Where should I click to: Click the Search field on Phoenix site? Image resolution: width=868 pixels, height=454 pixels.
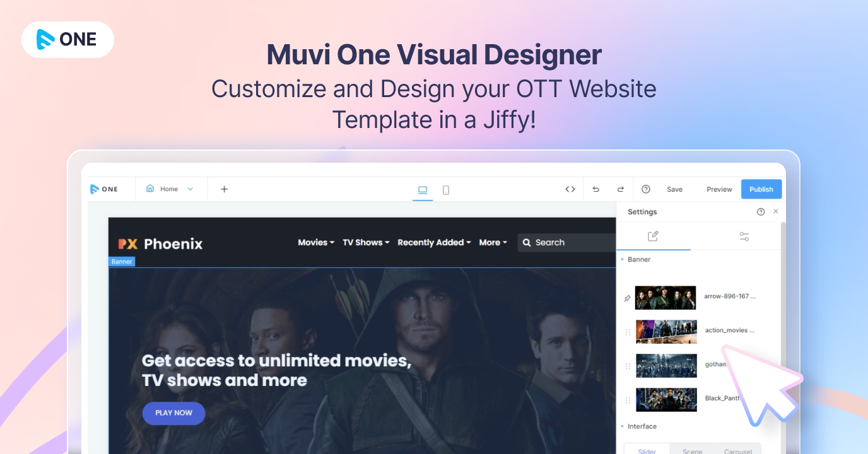click(x=566, y=242)
